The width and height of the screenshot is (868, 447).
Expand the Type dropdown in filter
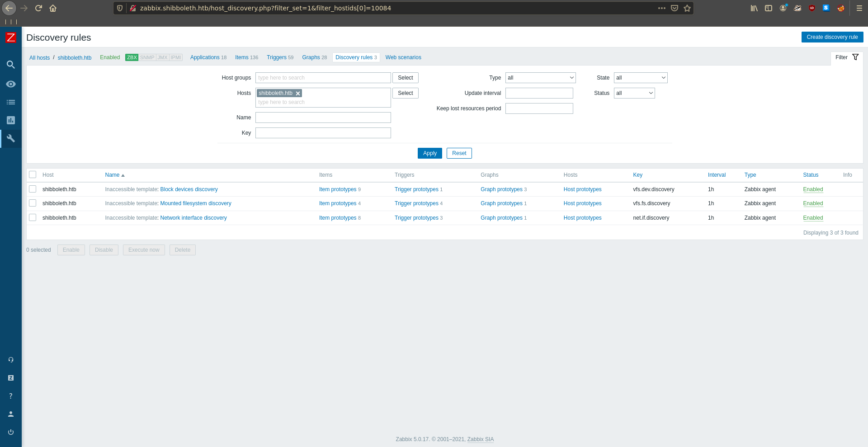540,78
